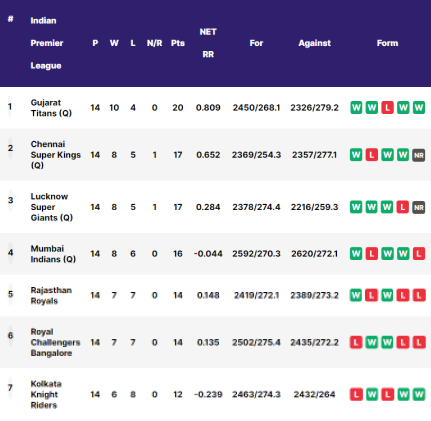Click Gujarat Titans last form badge W
Viewport: 431px width, 421px height.
pos(419,108)
